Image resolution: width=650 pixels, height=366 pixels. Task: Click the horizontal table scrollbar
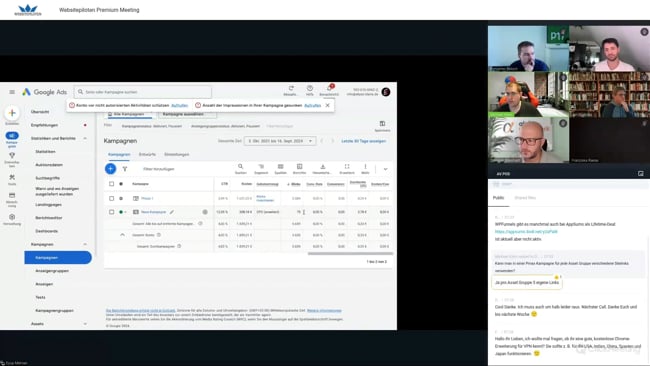click(350, 253)
